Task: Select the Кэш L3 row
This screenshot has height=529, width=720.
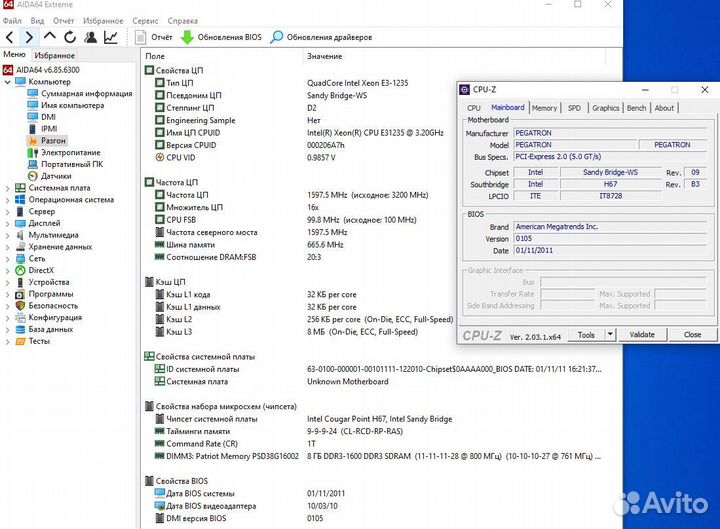Action: click(x=298, y=332)
